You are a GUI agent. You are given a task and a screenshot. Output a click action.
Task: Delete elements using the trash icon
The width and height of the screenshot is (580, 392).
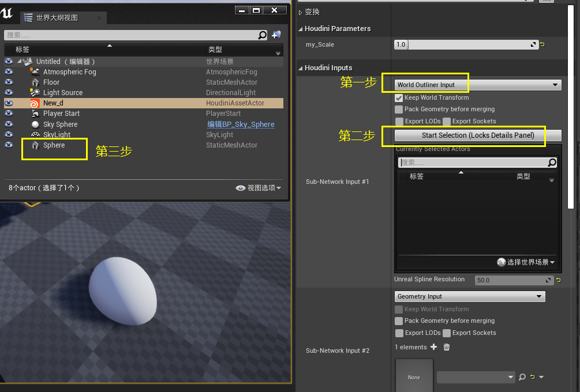[x=447, y=347]
